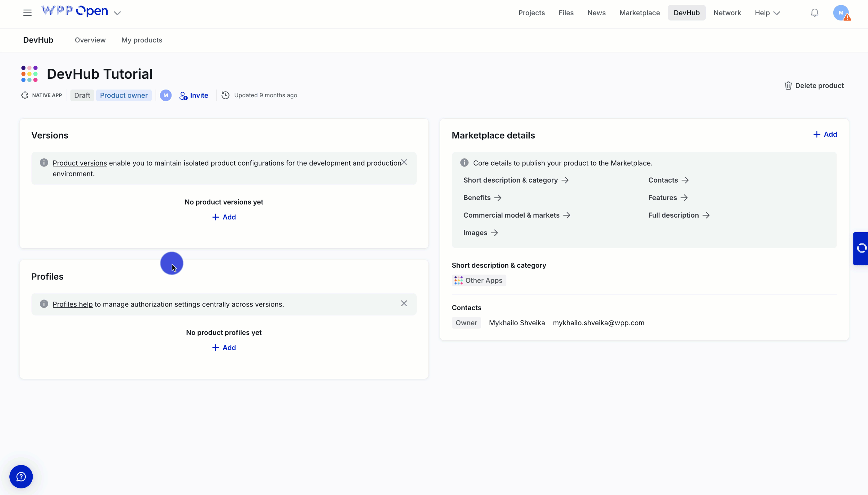Viewport: 868px width, 495px height.
Task: Switch to the My products tab
Action: click(142, 40)
